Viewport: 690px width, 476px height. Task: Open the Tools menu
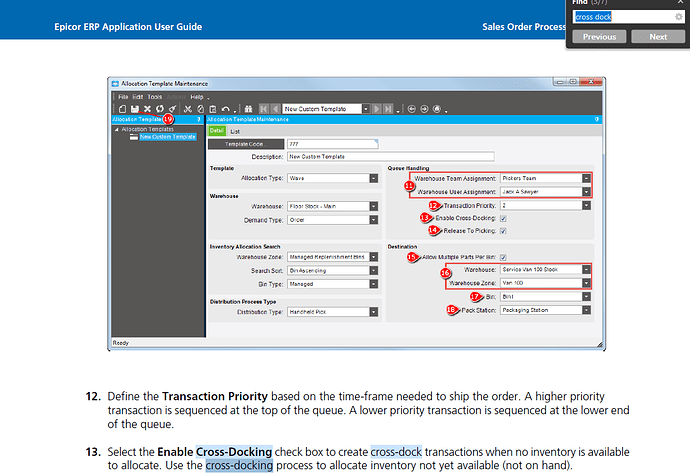[154, 97]
